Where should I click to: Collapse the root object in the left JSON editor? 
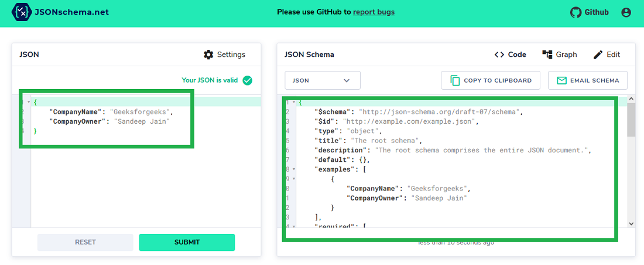[x=28, y=102]
